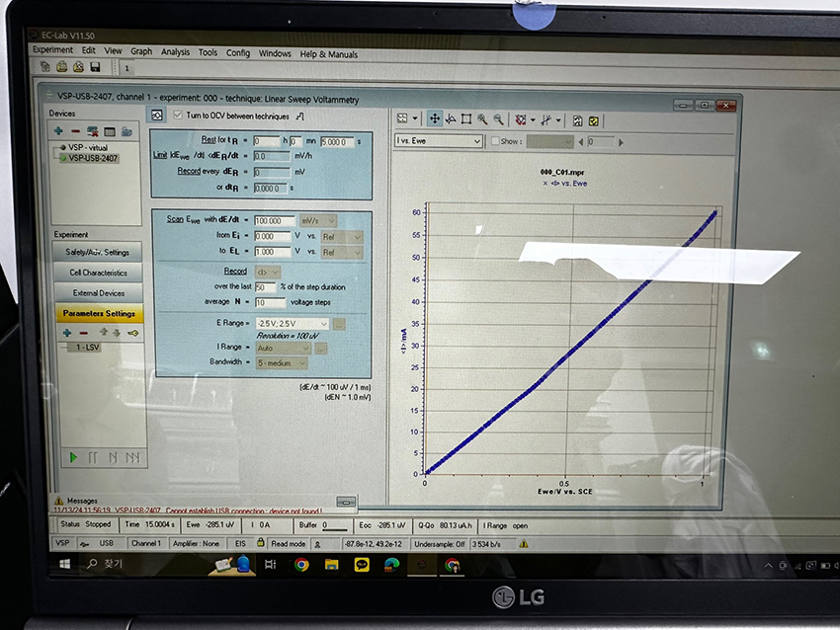Start the experiment with green play button
Screen dimensions: 840x630
coord(74,457)
